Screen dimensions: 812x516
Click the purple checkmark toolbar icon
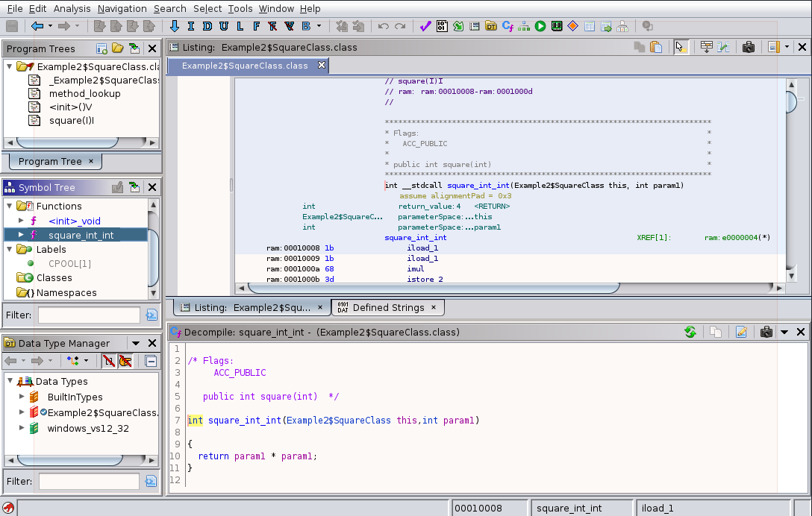[425, 26]
